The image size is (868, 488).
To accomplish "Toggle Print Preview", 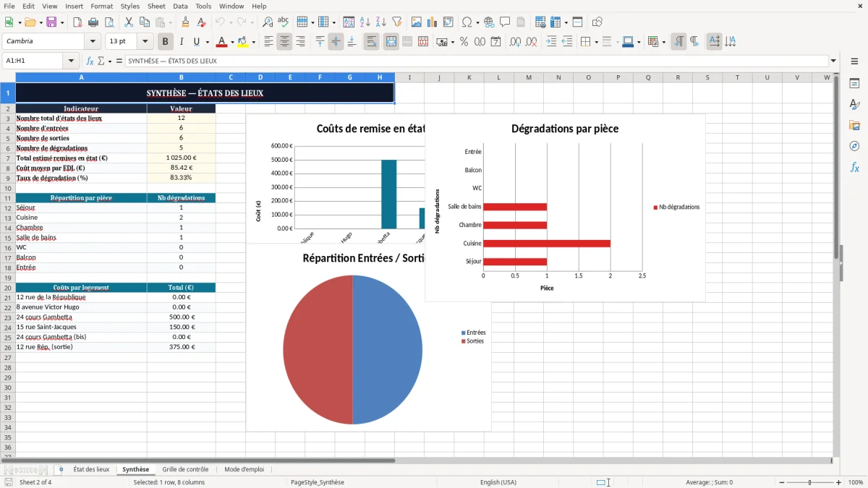I will [109, 22].
